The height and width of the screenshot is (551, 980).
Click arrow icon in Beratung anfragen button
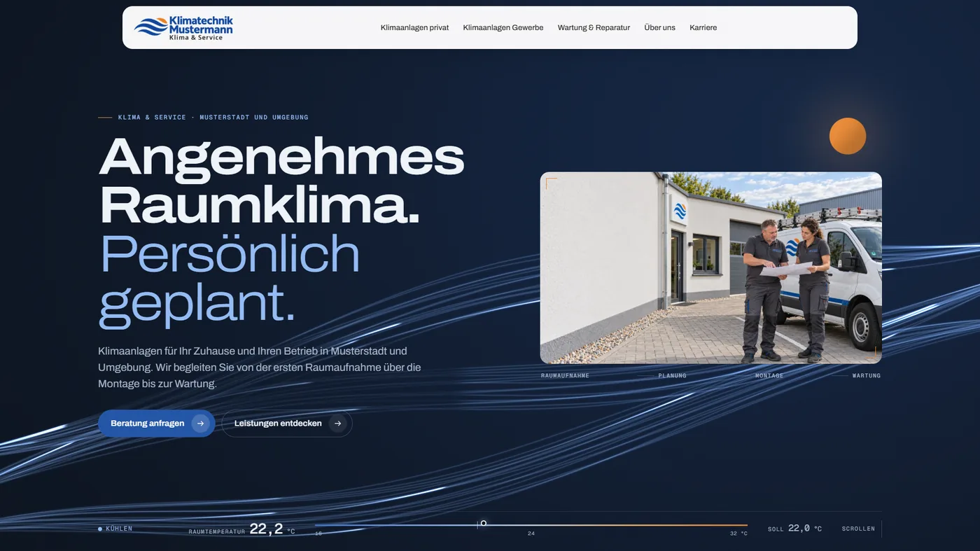click(200, 424)
